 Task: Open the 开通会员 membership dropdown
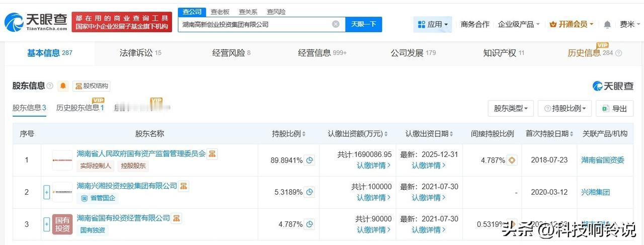point(572,24)
